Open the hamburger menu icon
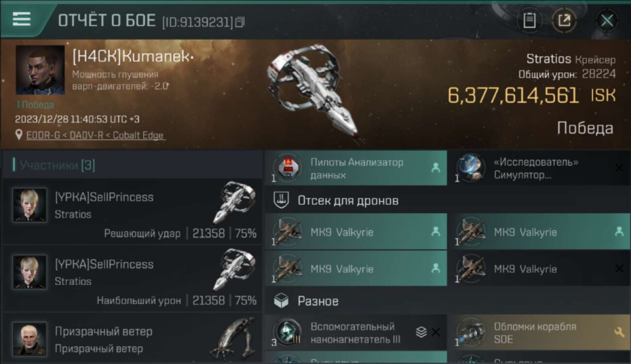This screenshot has height=364, width=631. [x=21, y=19]
